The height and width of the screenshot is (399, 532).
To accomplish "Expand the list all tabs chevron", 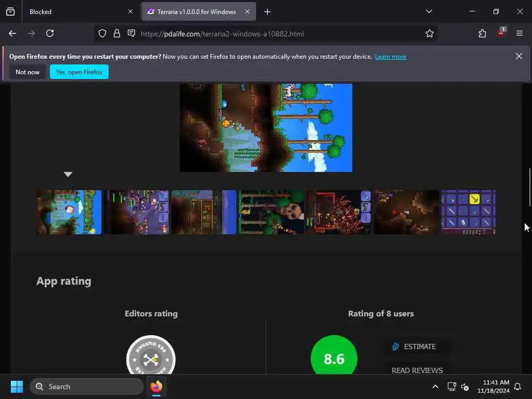I will coord(429,11).
